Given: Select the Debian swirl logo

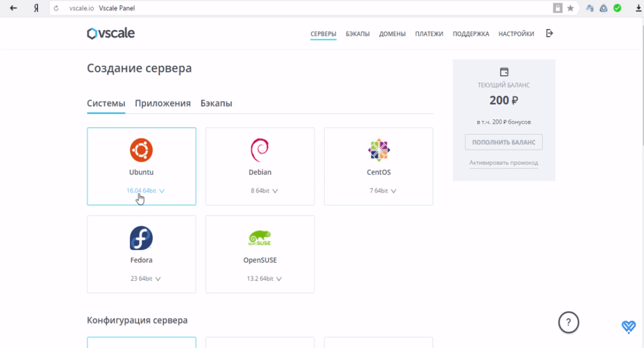Looking at the screenshot, I should 260,150.
